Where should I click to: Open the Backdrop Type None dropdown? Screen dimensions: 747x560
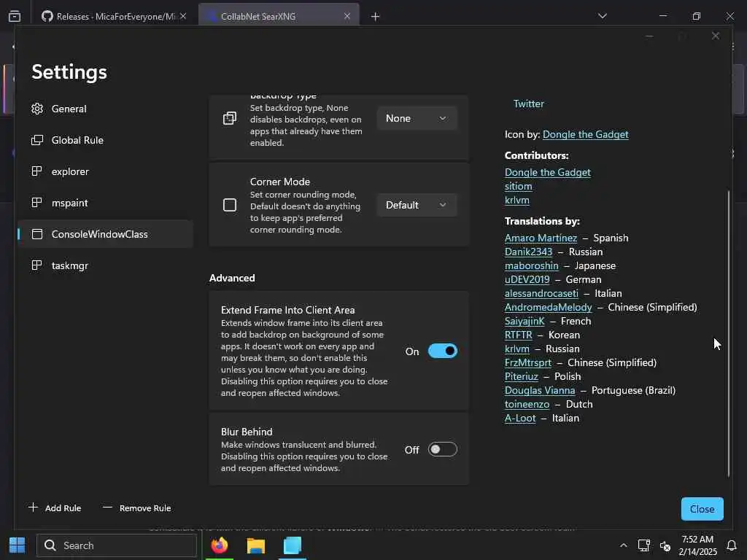tap(417, 118)
